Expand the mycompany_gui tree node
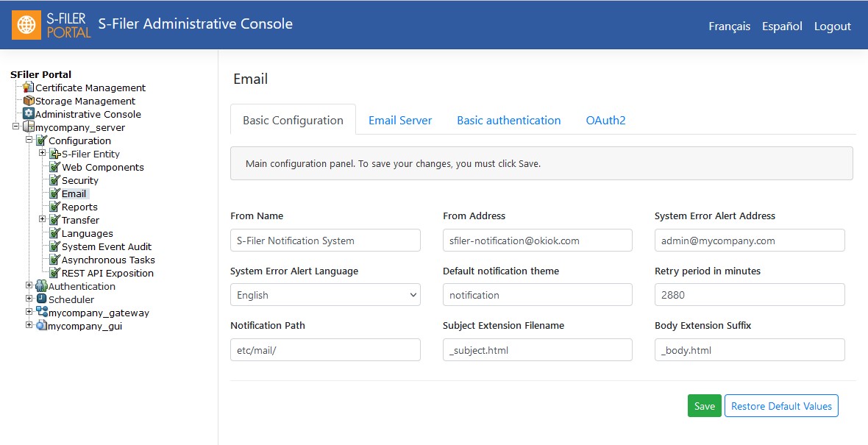The image size is (868, 445). tap(29, 325)
